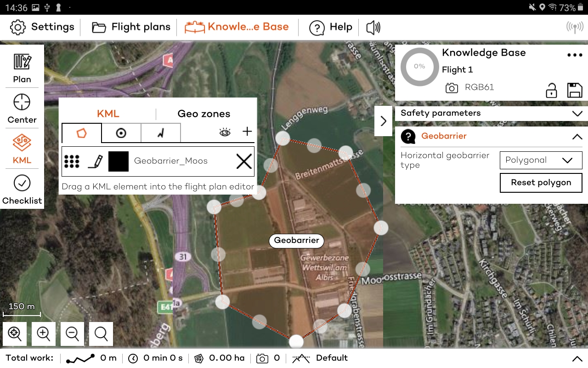
Task: Toggle KML visibility with the eye icon
Action: (224, 132)
